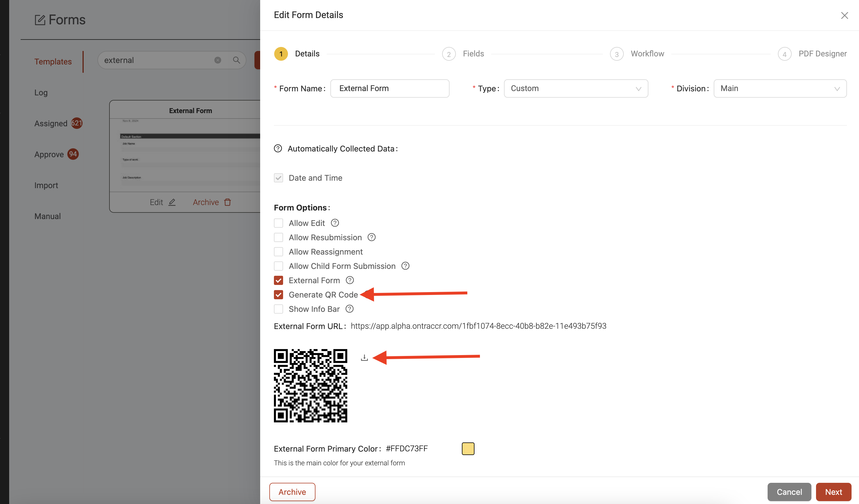Click Archive on External Form card
859x504 pixels.
212,202
